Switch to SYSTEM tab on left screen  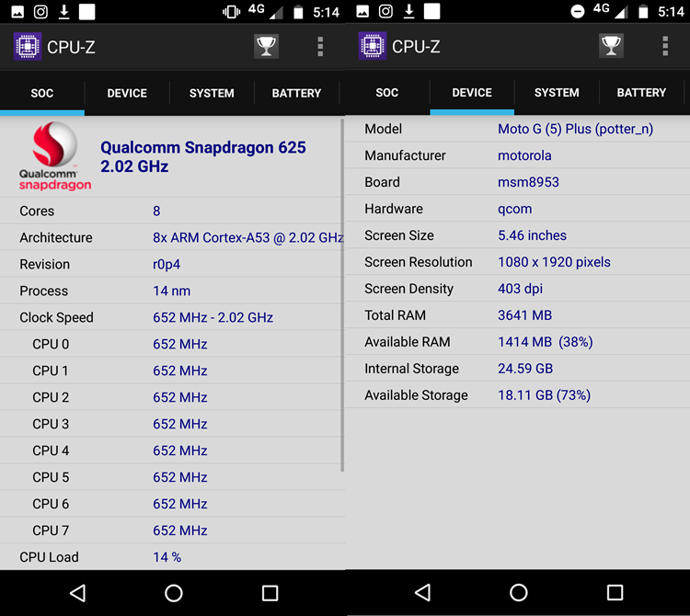212,93
